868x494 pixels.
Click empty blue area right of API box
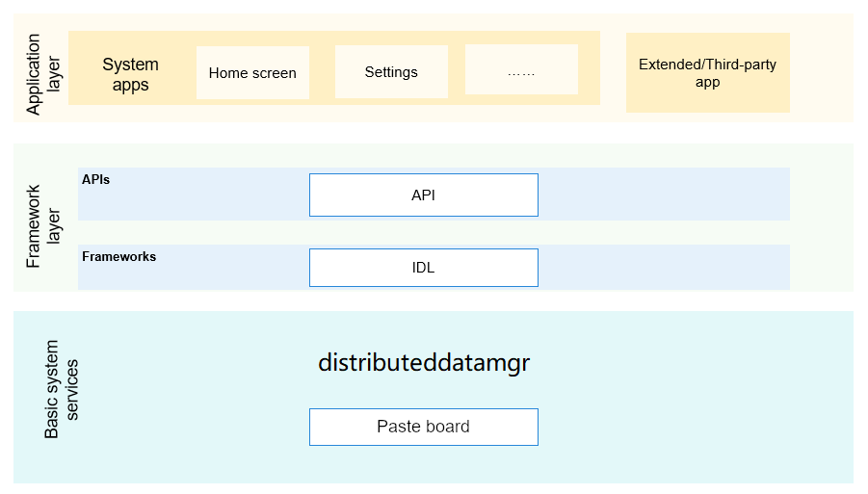pos(665,195)
